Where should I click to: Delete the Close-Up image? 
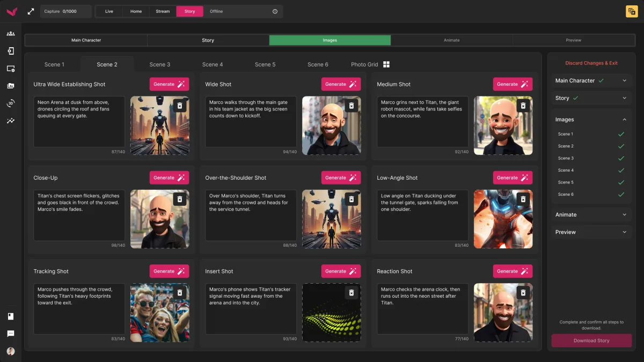(x=180, y=199)
